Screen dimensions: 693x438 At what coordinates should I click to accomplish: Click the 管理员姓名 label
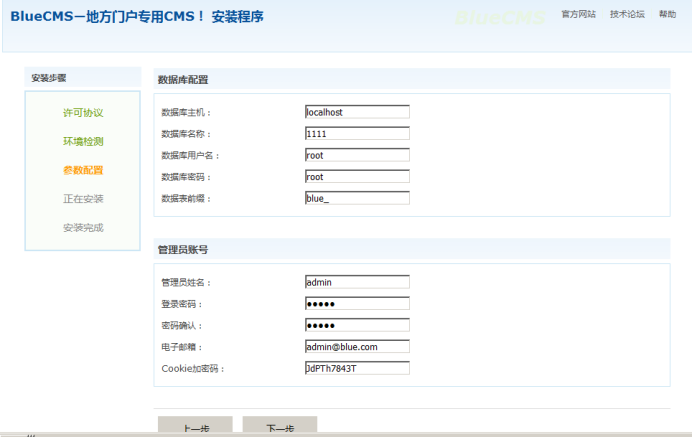click(186, 283)
